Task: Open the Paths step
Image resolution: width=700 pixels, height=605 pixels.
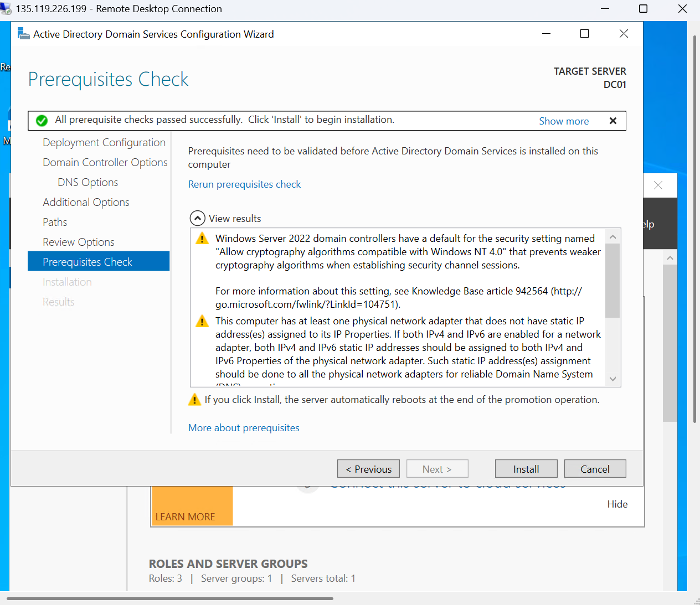Action: (55, 222)
